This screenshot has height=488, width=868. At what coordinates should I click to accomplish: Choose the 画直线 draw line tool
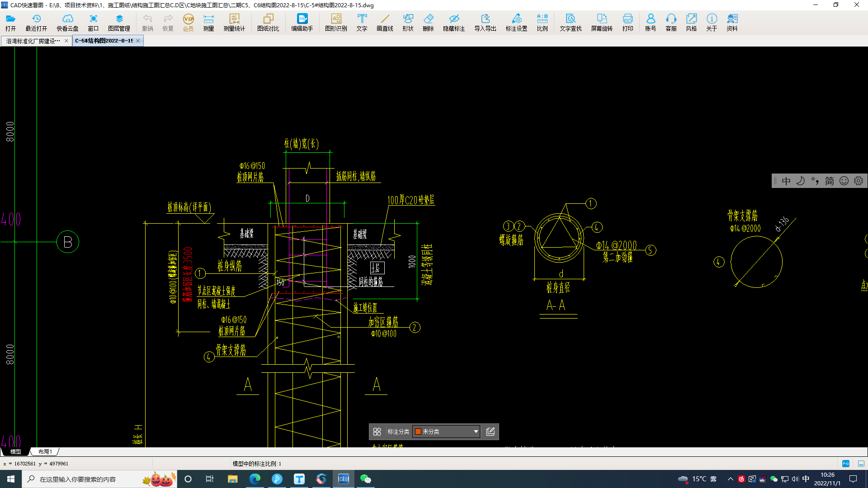click(x=385, y=22)
